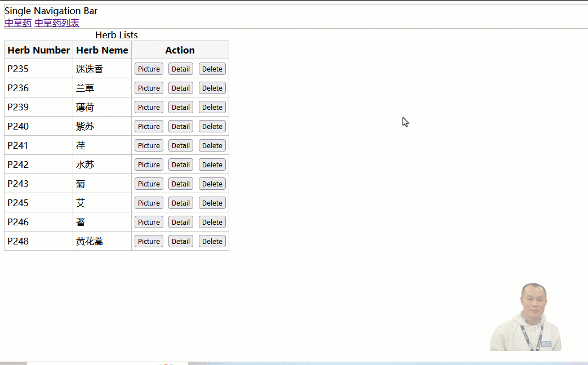Viewport: 588px width, 365px height.
Task: Show picture for herb P236
Action: click(x=149, y=88)
